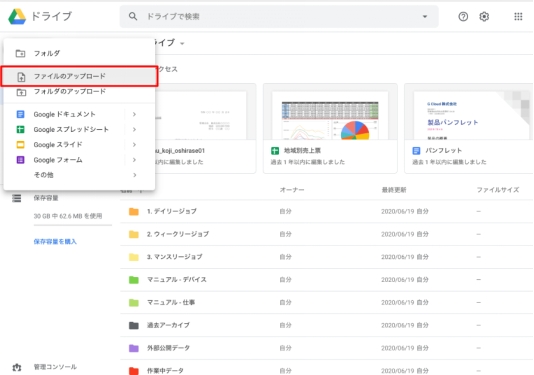Viewport: 534px width, 375px height.
Task: Click the yellow folder icon for ウィークリージョブ
Action: tap(134, 234)
